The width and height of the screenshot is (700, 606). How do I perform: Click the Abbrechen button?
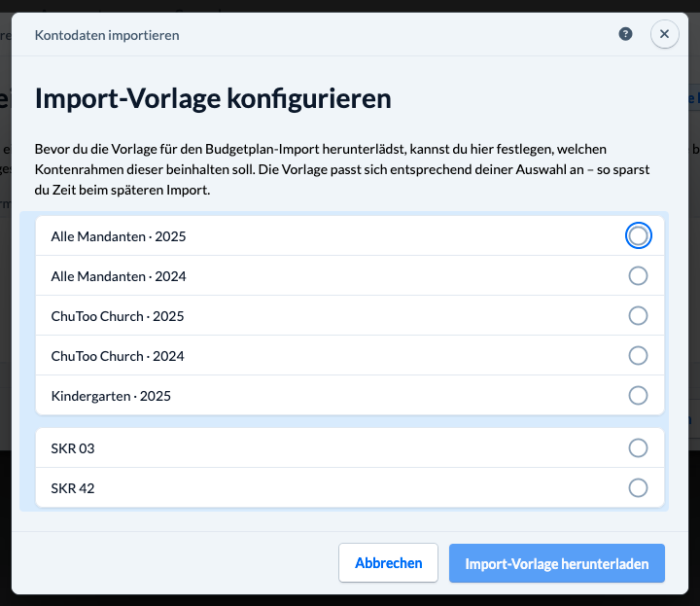389,563
